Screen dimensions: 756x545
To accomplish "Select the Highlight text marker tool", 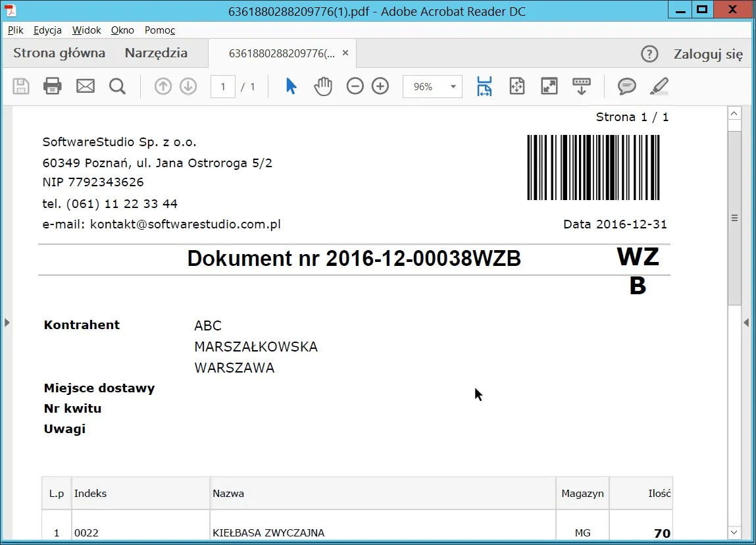I will coord(659,86).
